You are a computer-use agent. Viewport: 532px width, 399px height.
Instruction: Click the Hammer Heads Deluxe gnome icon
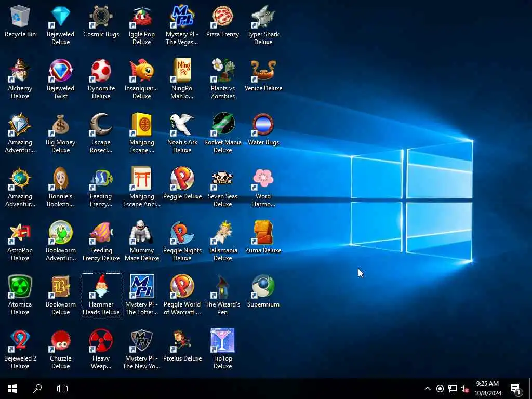[101, 286]
